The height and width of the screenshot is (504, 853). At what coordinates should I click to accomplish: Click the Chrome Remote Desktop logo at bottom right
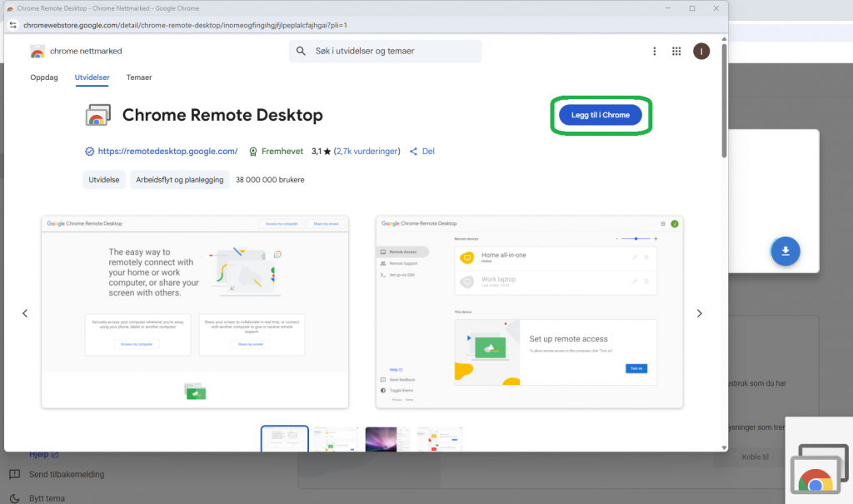(x=820, y=470)
